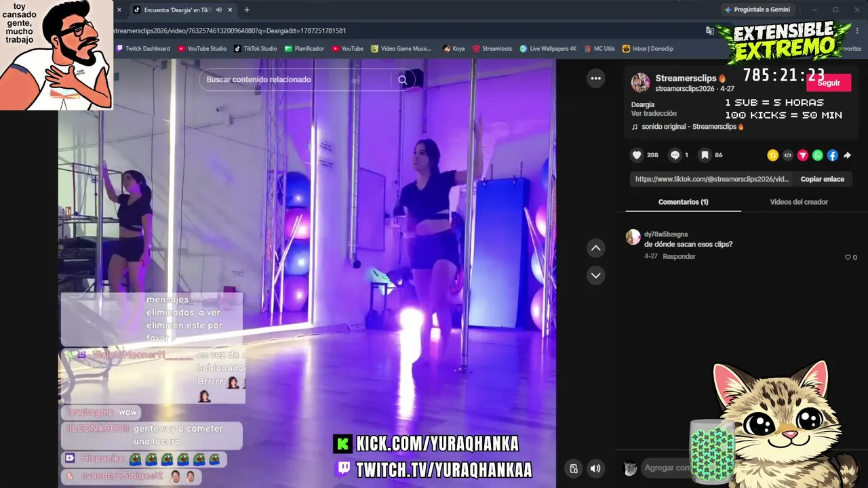Repost video with yellow repost icon
868x488 pixels.
(x=772, y=155)
